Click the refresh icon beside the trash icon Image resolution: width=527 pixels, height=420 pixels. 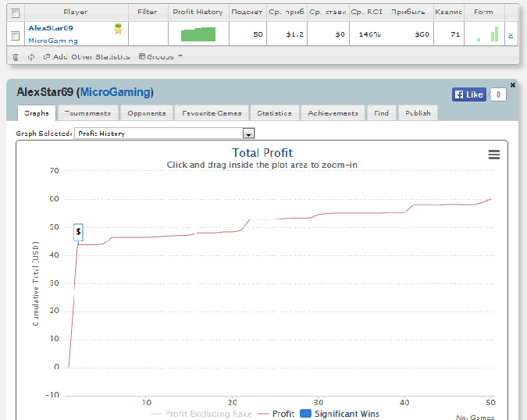point(31,57)
